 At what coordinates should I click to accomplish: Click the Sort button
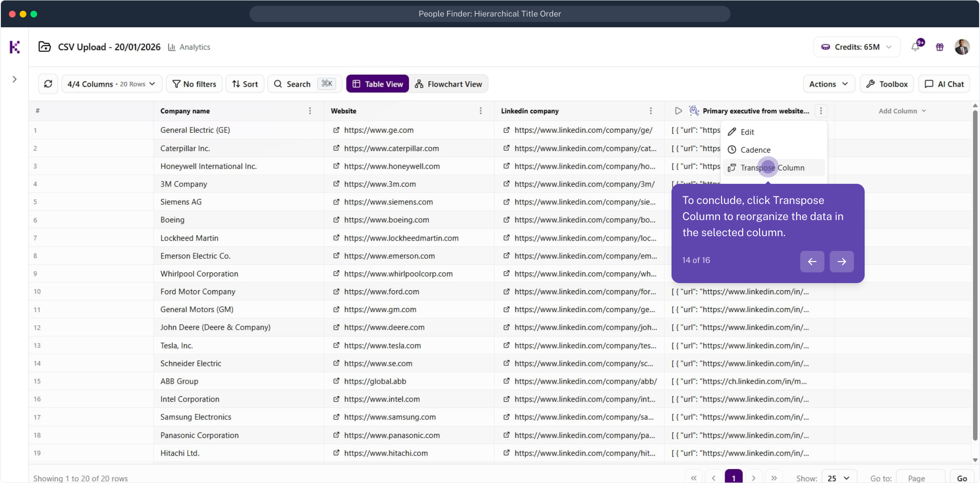(245, 84)
